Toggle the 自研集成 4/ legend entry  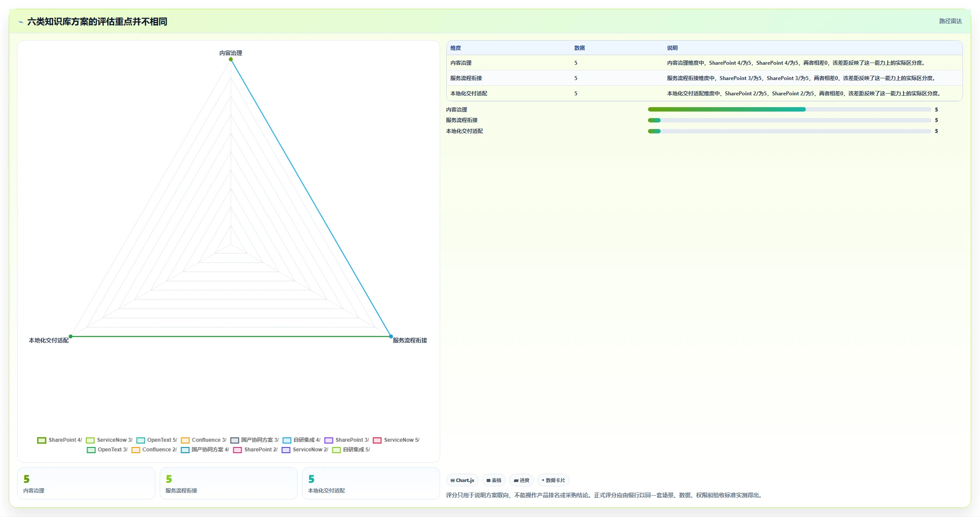point(302,440)
